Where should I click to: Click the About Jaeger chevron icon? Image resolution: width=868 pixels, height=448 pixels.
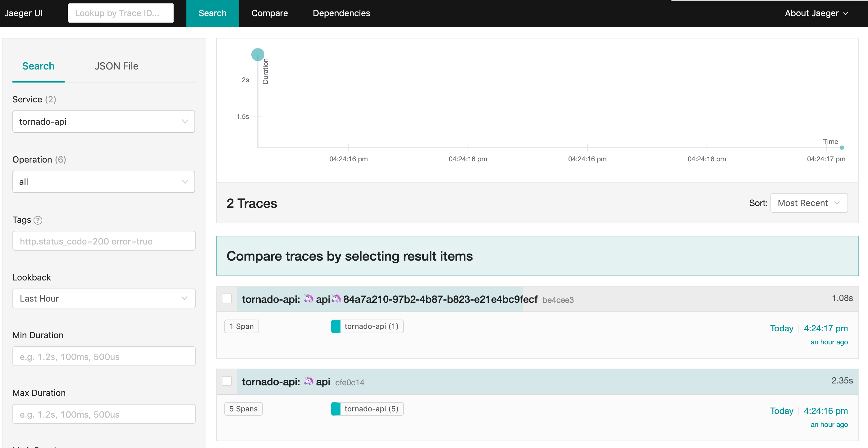pyautogui.click(x=845, y=13)
